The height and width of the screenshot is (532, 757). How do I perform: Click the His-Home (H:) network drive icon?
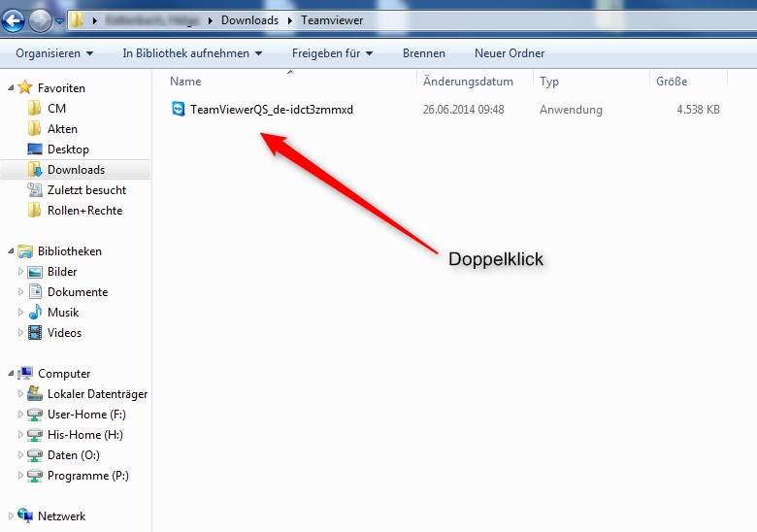[35, 435]
